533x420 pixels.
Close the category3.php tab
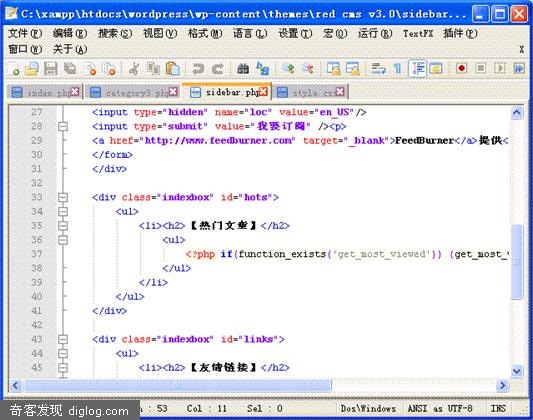pyautogui.click(x=173, y=91)
